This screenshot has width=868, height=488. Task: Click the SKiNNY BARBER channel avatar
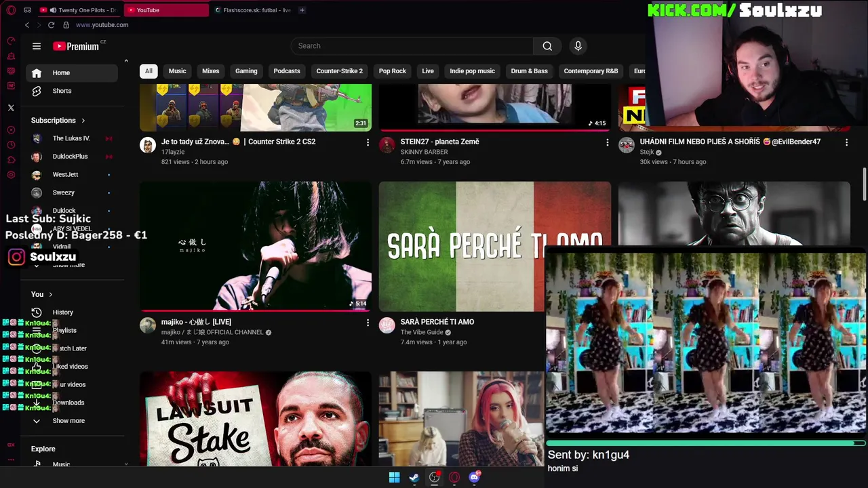point(387,145)
